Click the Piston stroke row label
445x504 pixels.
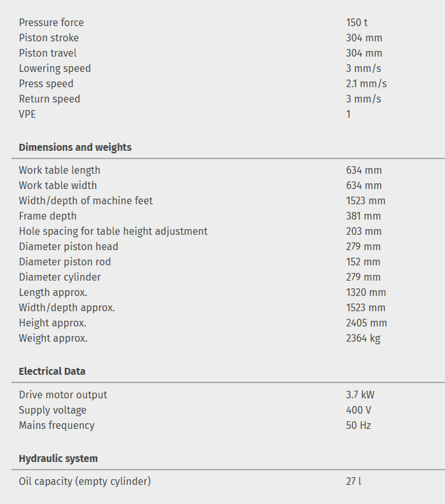[49, 38]
